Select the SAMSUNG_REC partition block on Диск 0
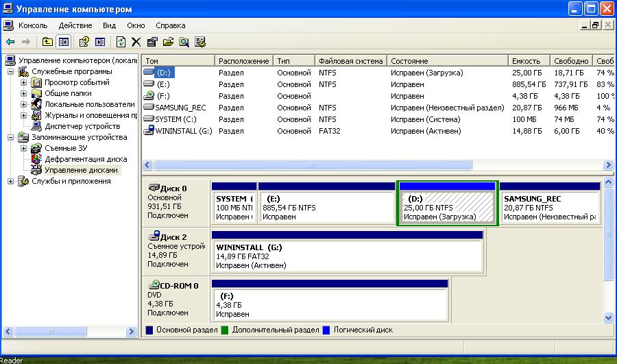Viewport: 617px width, 364px height. [548, 207]
